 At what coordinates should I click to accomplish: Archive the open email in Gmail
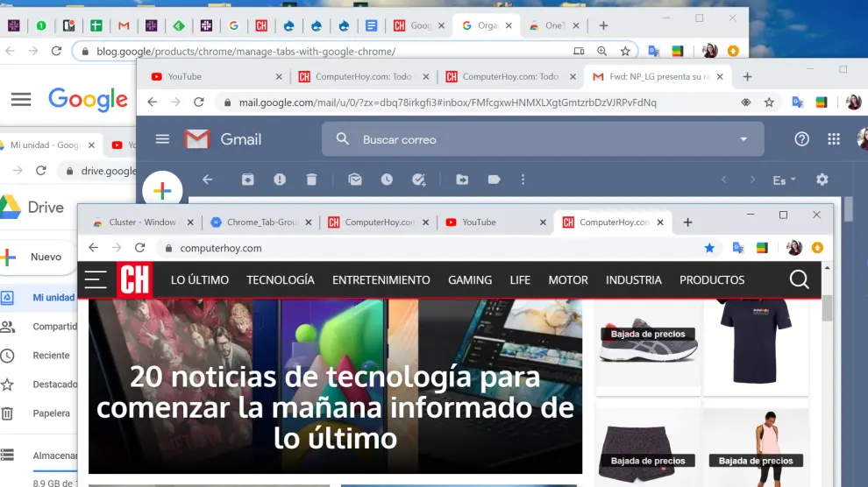[x=248, y=180]
